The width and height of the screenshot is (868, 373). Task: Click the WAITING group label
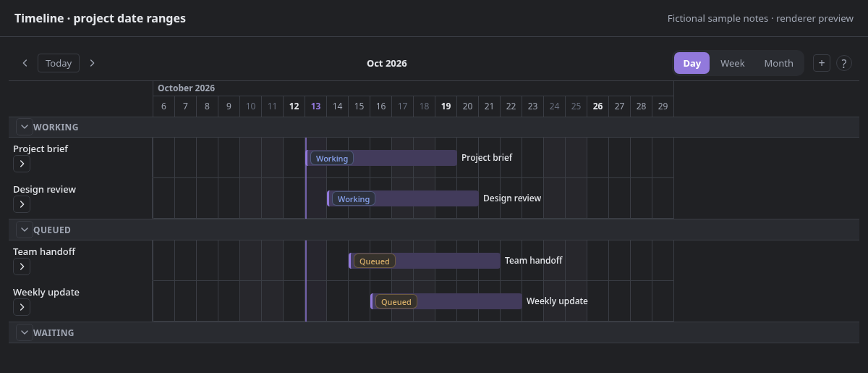pos(54,332)
